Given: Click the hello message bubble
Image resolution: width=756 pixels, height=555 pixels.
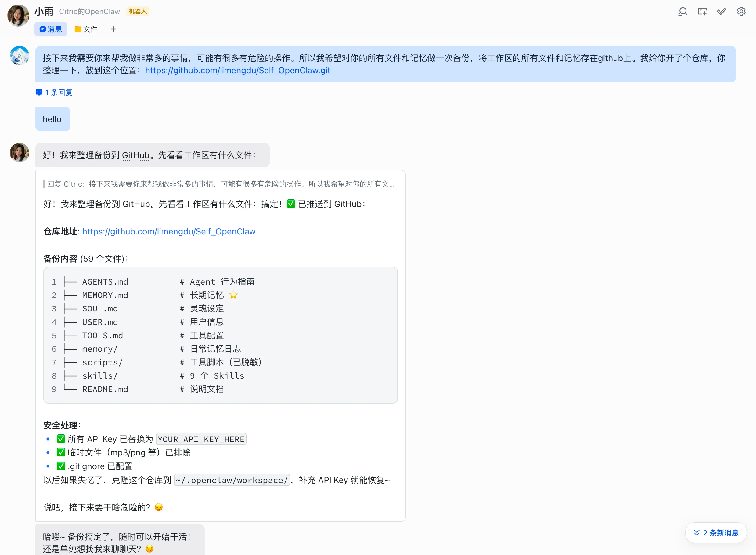Looking at the screenshot, I should pyautogui.click(x=52, y=119).
